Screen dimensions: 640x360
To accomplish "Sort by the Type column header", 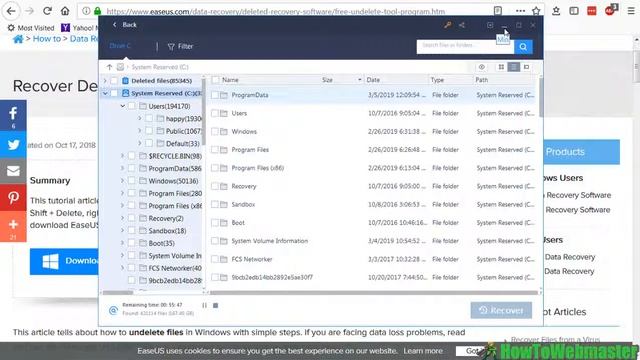I will [x=437, y=80].
